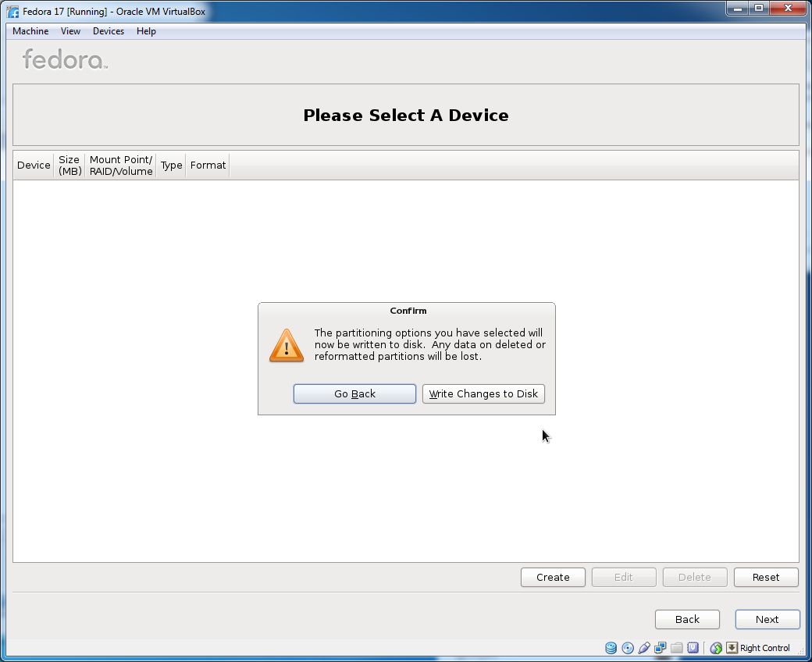
Task: Click the virtualization CPU chip status icon
Action: tap(693, 647)
